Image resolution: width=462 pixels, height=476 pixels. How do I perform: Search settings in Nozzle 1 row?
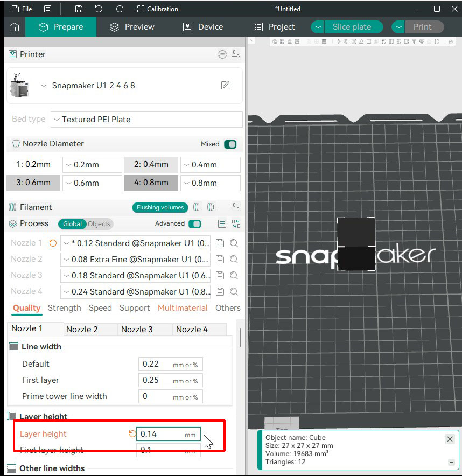tap(234, 243)
